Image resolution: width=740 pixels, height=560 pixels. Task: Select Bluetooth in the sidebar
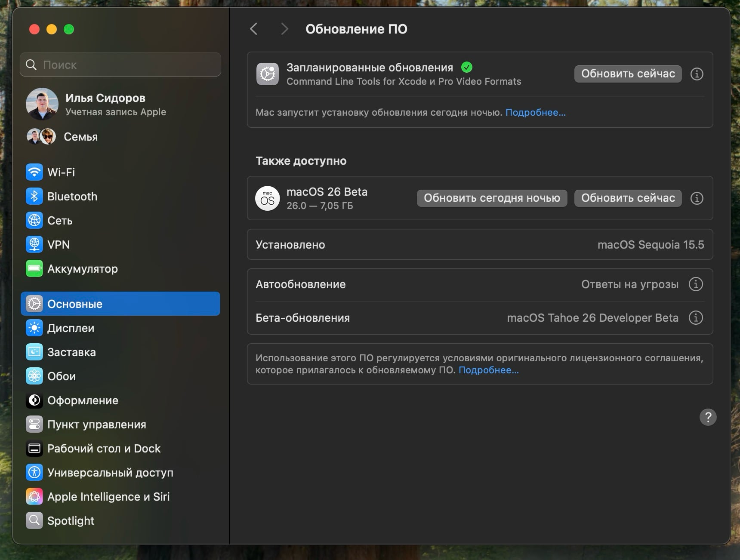click(x=72, y=197)
